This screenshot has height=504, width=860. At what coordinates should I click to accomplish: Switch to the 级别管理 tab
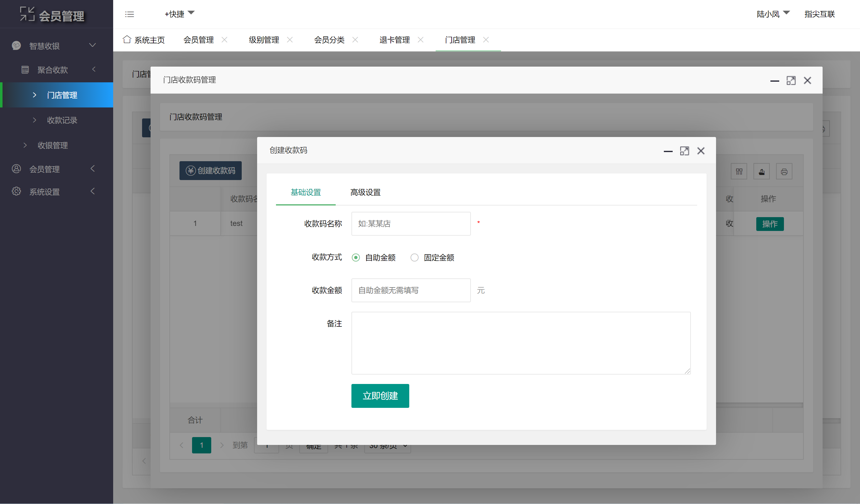pos(264,40)
